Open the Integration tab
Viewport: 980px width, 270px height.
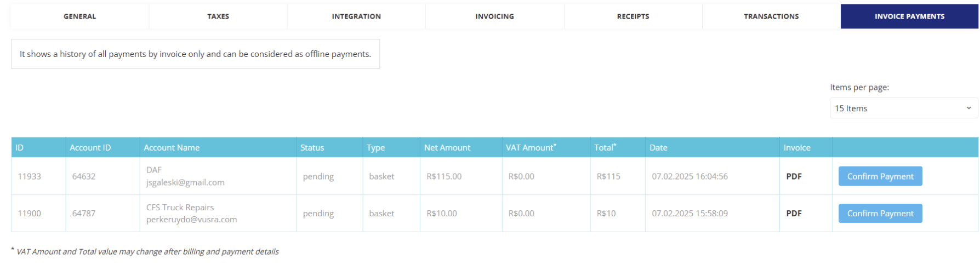pyautogui.click(x=356, y=16)
